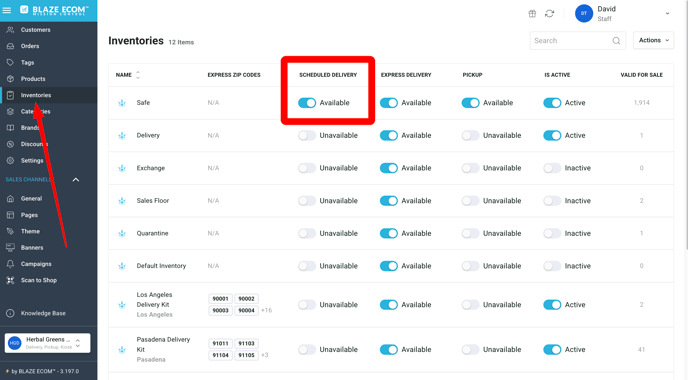The height and width of the screenshot is (380, 688).
Task: Show the +3 more Pasadena zip codes
Action: point(265,355)
